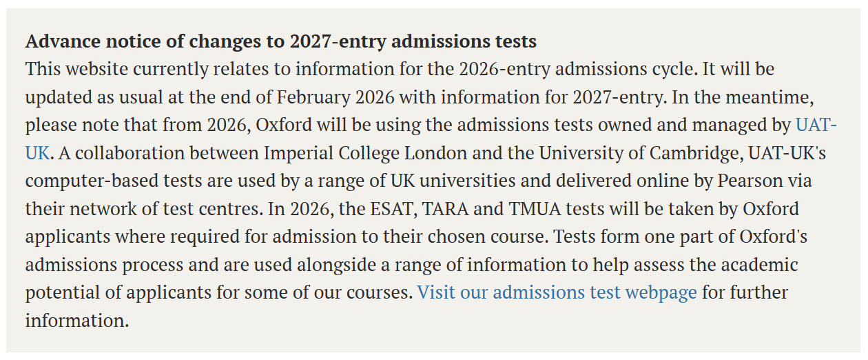Click the final word "information." of the notice
The image size is (868, 360).
(x=77, y=321)
